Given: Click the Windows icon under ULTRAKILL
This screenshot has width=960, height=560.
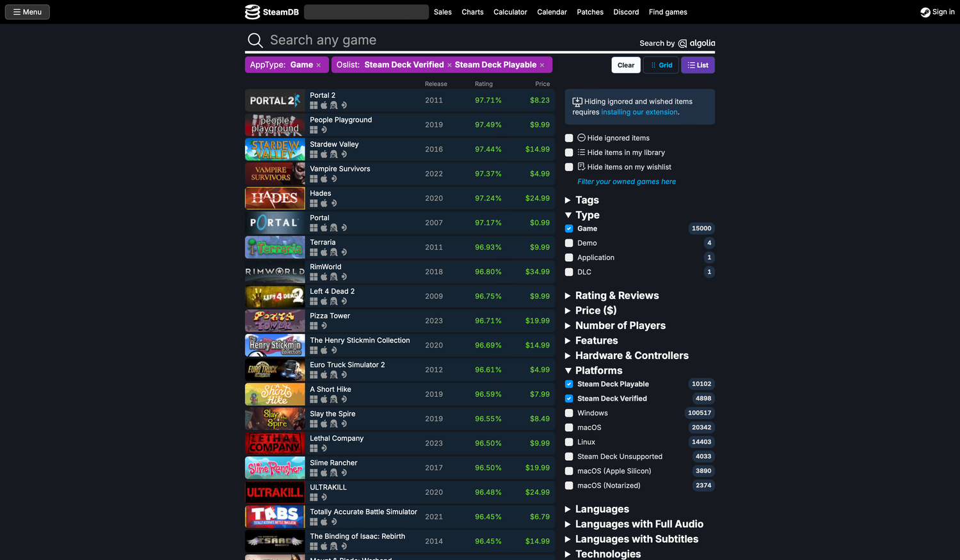Looking at the screenshot, I should click(x=314, y=497).
